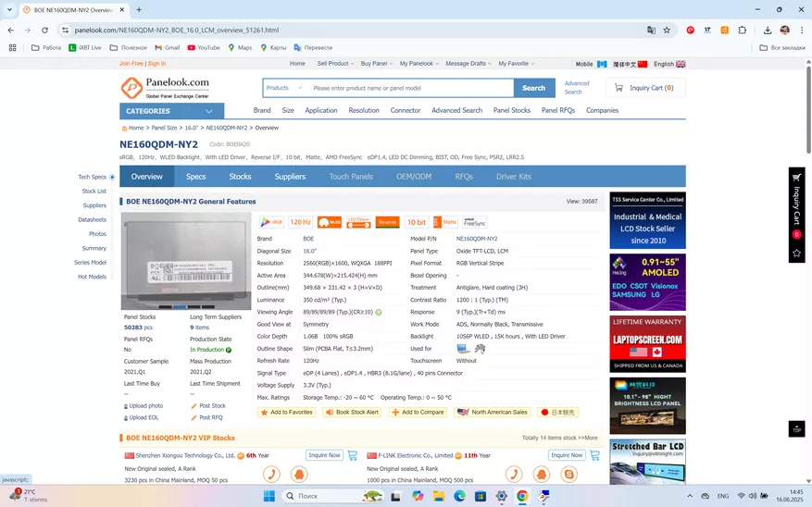The image size is (812, 507).
Task: Click the AMD FreeSync feature badge
Action: pyautogui.click(x=474, y=222)
